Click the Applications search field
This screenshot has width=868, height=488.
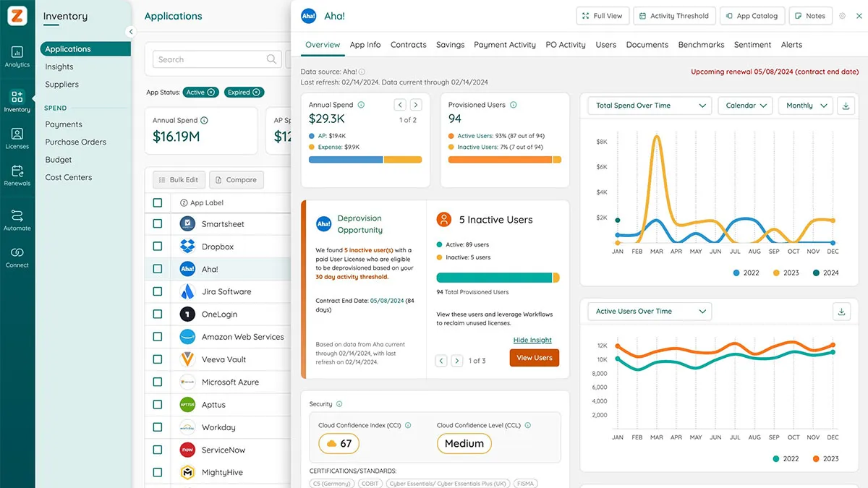[217, 59]
